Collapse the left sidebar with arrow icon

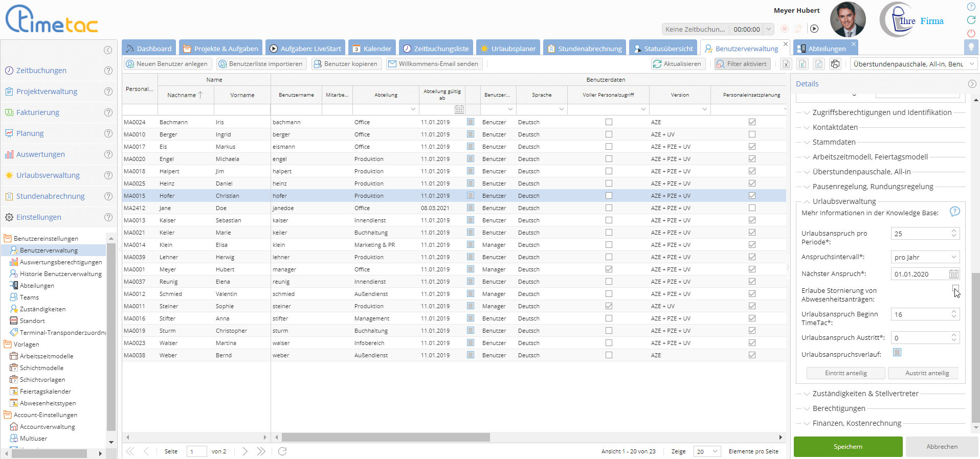(x=108, y=50)
